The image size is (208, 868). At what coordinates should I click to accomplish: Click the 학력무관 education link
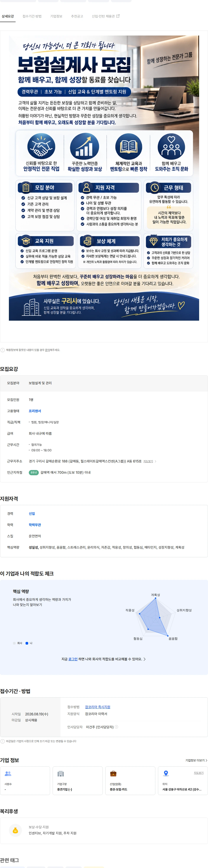[35, 525]
